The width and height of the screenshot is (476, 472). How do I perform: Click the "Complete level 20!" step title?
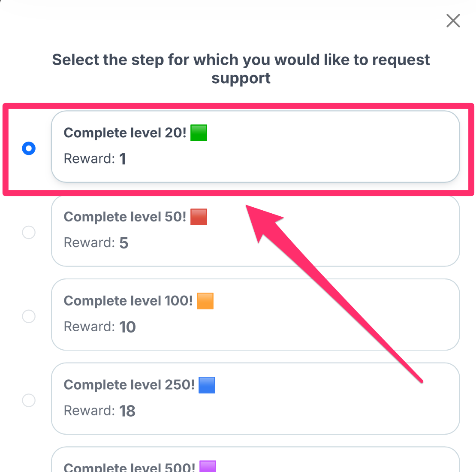coord(125,133)
